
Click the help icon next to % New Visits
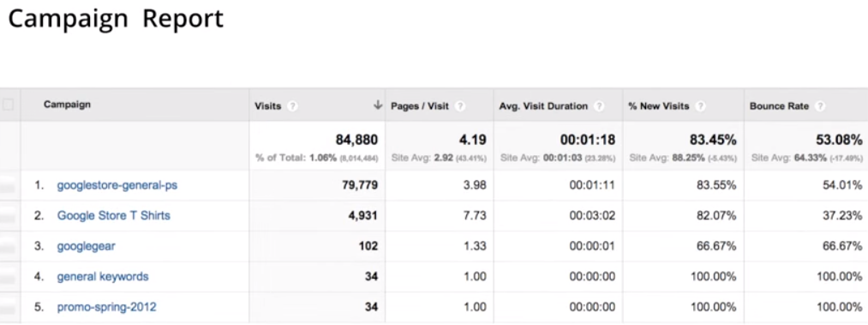[700, 105]
